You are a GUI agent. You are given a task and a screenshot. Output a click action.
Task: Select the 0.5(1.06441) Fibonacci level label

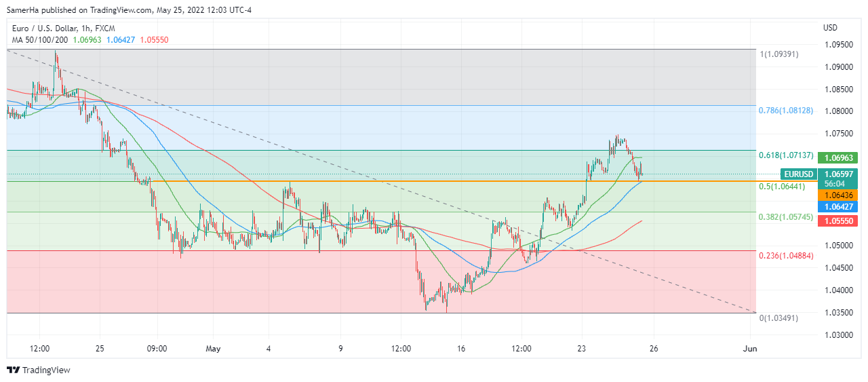click(781, 186)
